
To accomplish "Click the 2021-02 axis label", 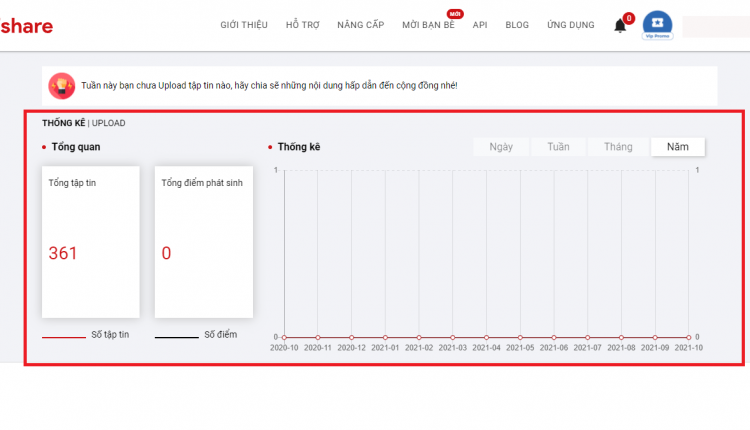I will [419, 348].
